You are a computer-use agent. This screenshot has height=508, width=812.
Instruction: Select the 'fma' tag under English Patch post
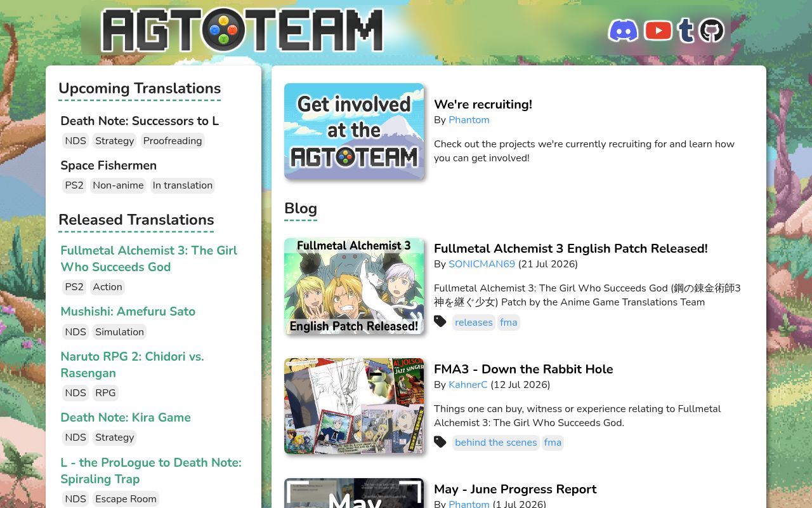509,323
